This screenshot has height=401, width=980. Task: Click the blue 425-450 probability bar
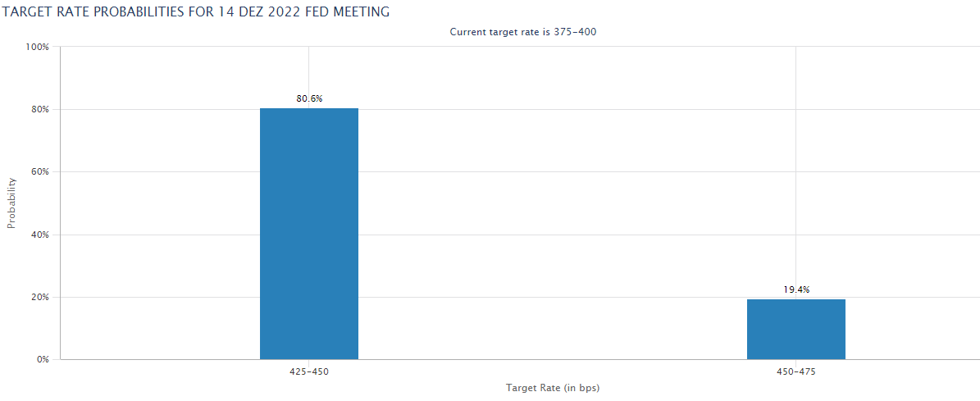(x=309, y=234)
